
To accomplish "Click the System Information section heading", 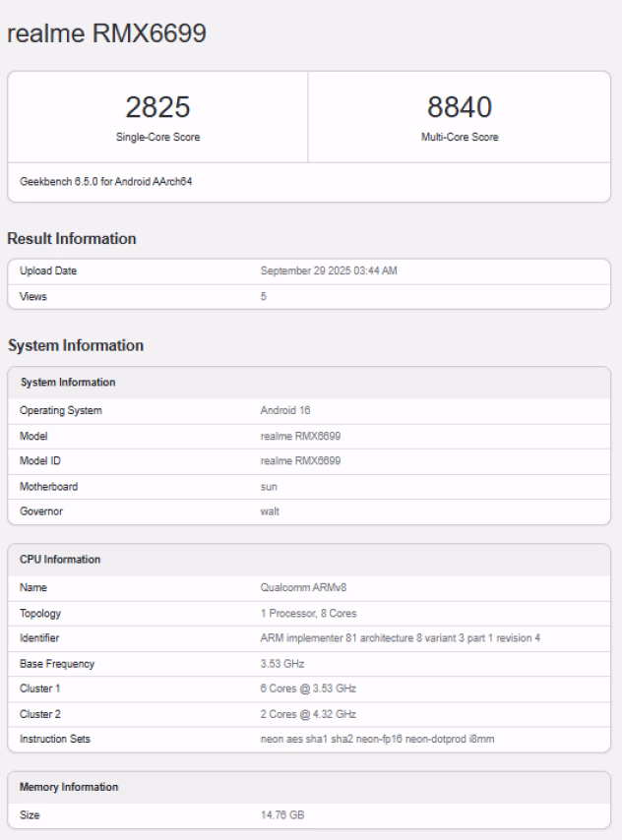I will click(x=76, y=345).
